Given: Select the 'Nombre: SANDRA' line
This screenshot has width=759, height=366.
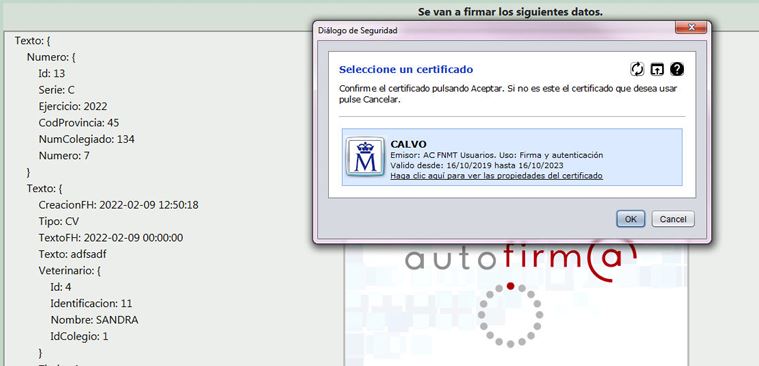Looking at the screenshot, I should pyautogui.click(x=94, y=320).
